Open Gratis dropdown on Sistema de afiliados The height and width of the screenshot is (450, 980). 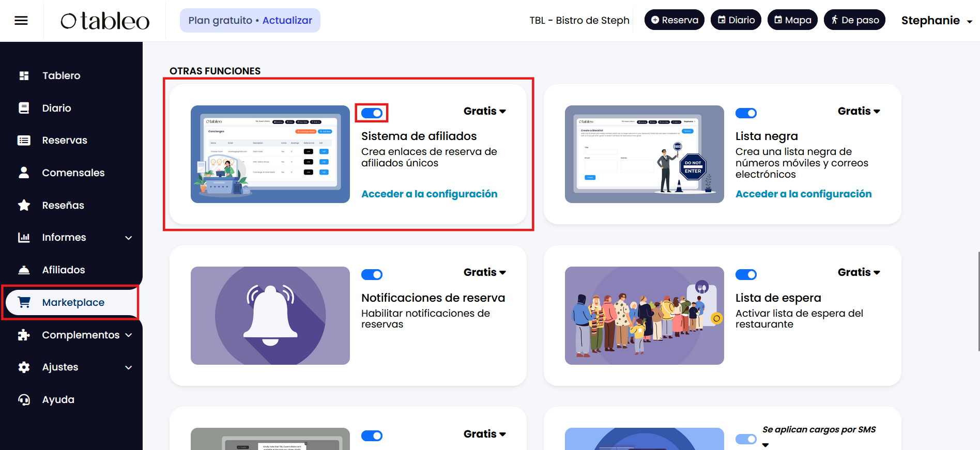[484, 111]
